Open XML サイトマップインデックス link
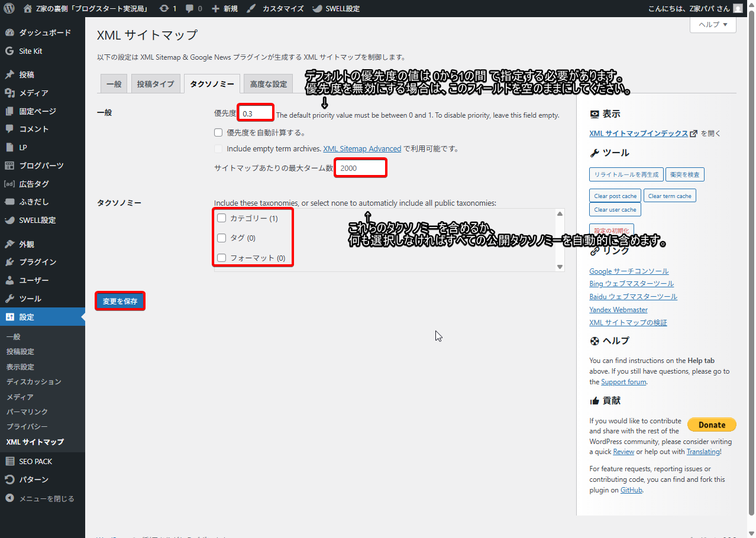Viewport: 756px width, 538px height. tap(639, 134)
